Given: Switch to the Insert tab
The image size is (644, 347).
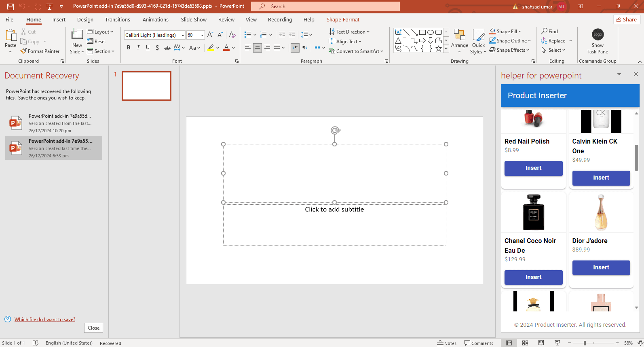Looking at the screenshot, I should [59, 19].
